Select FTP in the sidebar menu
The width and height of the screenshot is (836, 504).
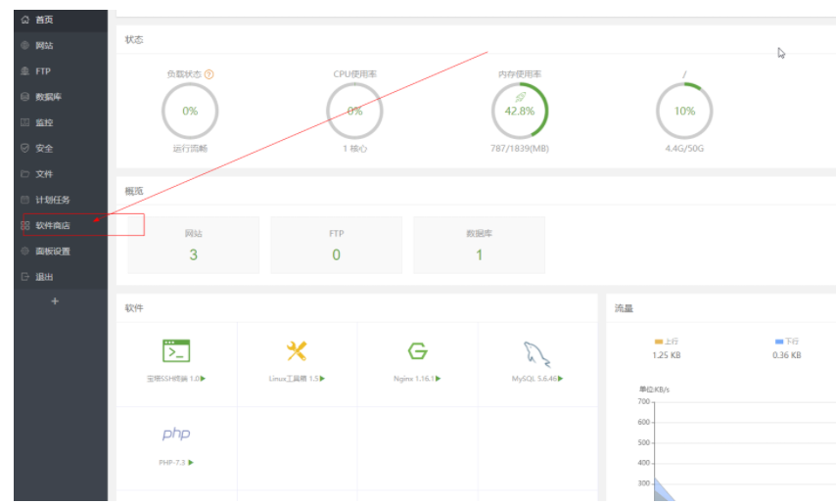[43, 71]
